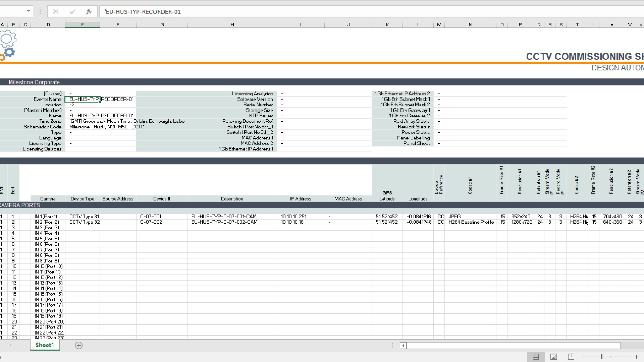Zoom out with the minus button
Viewport: 644px width, 362px height.
584,357
